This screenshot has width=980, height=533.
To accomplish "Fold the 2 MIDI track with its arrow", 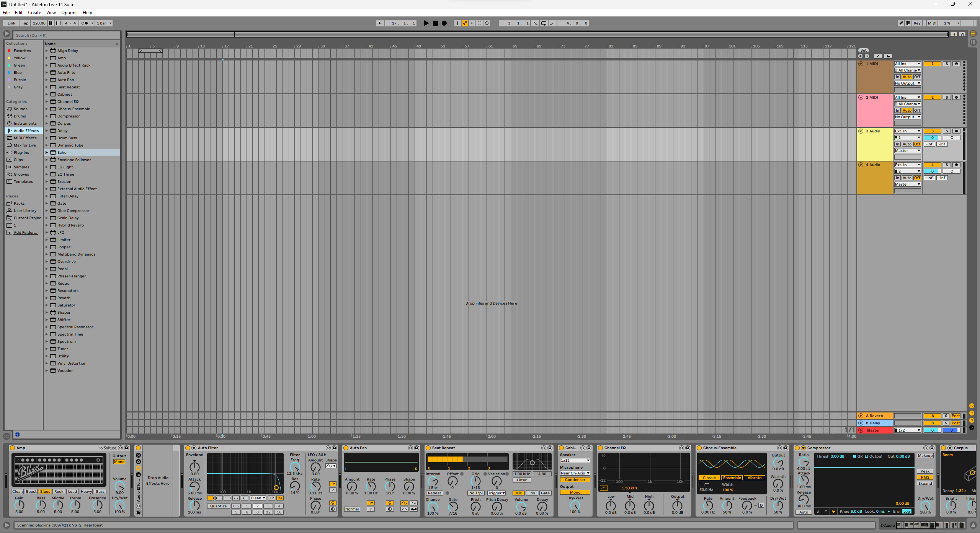I will 861,97.
